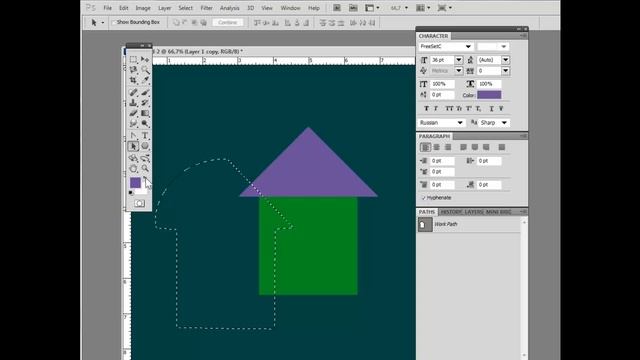640x360 pixels.
Task: Open the 36 pt font size dropdown
Action: [459, 60]
